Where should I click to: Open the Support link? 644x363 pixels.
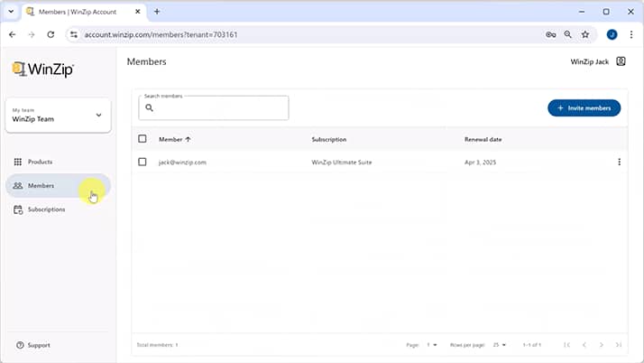point(38,345)
